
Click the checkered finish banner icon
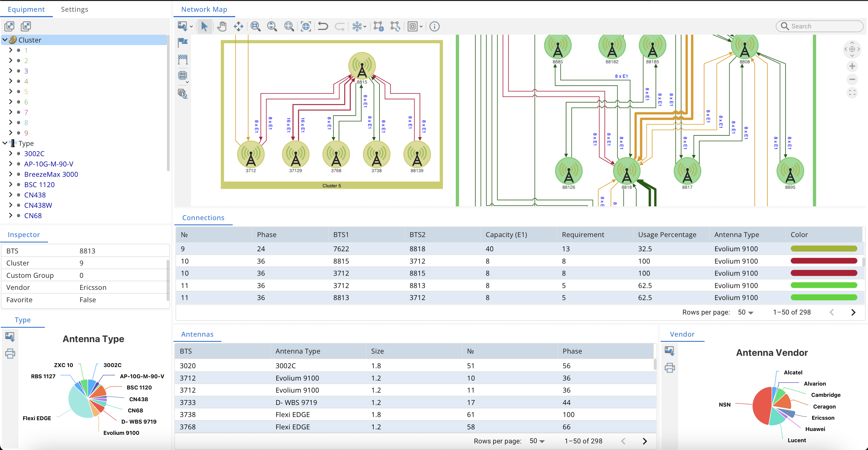(x=183, y=59)
